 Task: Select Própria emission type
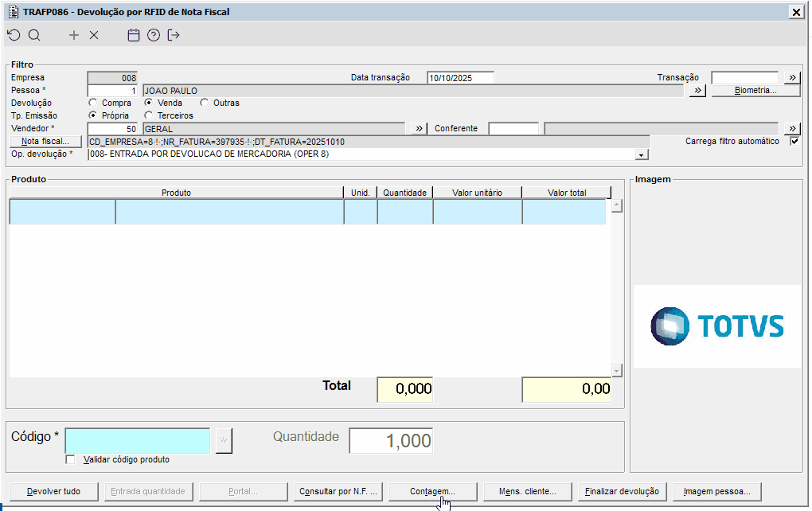click(x=92, y=115)
